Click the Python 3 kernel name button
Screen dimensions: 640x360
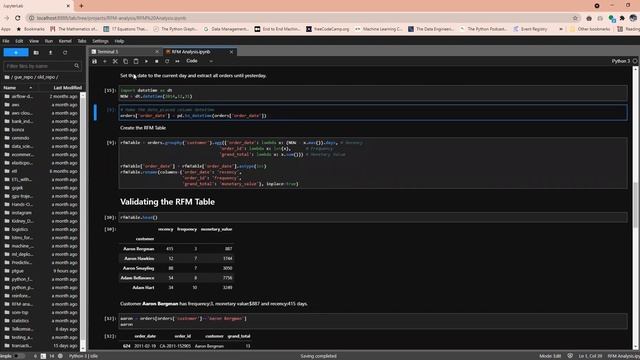(x=620, y=61)
